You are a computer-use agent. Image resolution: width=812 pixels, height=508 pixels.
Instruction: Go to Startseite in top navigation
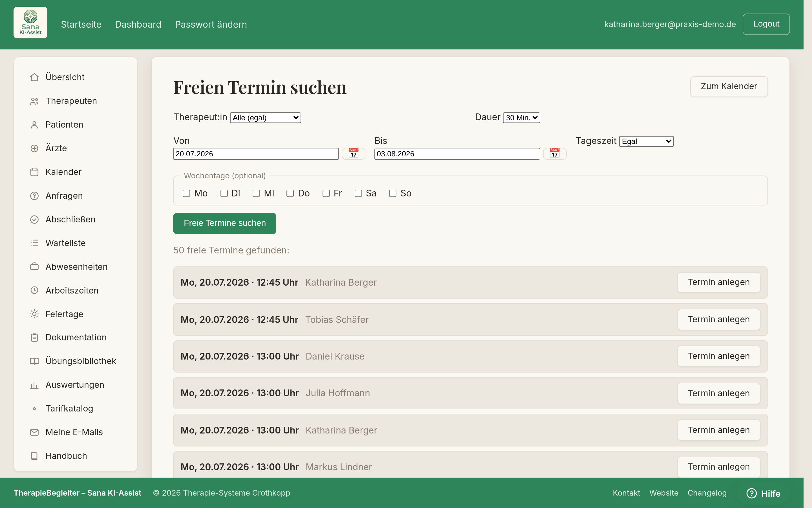(81, 24)
